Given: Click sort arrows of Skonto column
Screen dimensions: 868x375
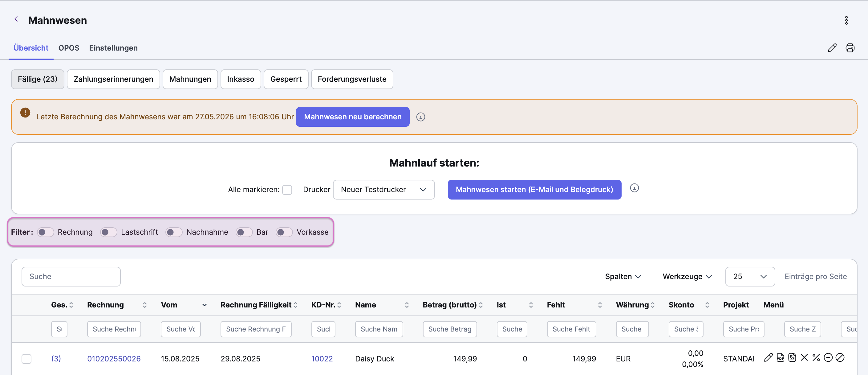Looking at the screenshot, I should pos(707,305).
